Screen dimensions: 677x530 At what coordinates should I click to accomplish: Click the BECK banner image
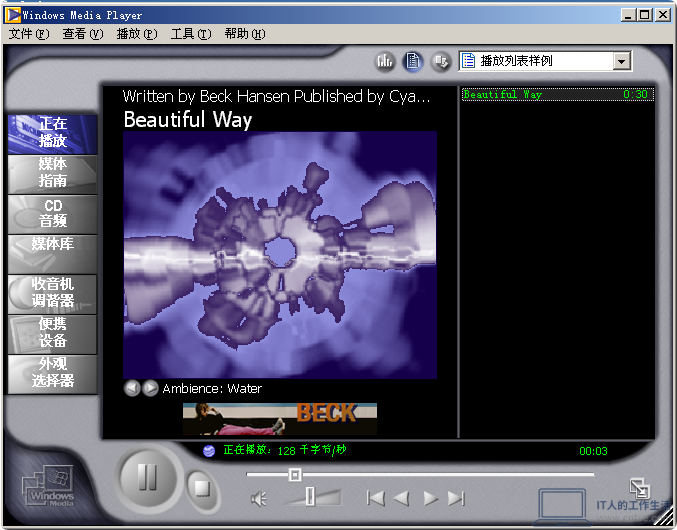click(x=280, y=419)
